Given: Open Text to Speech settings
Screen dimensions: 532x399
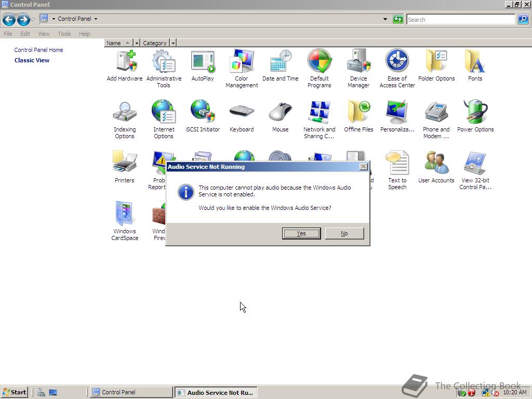Looking at the screenshot, I should coord(397,170).
